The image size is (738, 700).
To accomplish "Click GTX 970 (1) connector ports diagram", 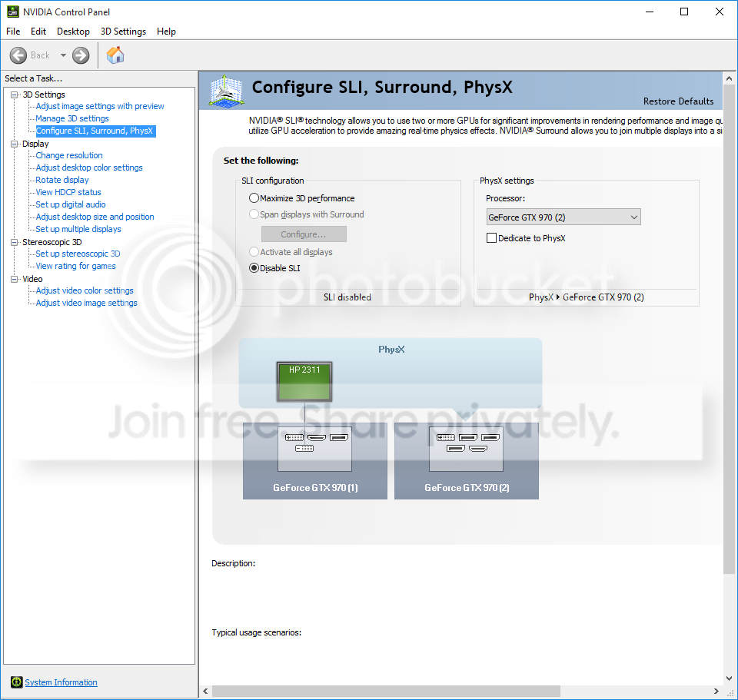I will 315,449.
